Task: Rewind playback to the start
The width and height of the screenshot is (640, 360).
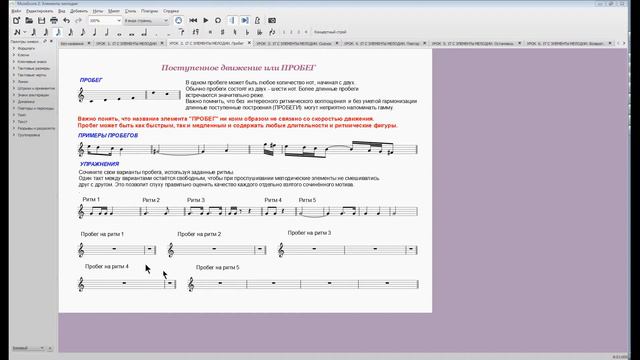Action: click(193, 20)
